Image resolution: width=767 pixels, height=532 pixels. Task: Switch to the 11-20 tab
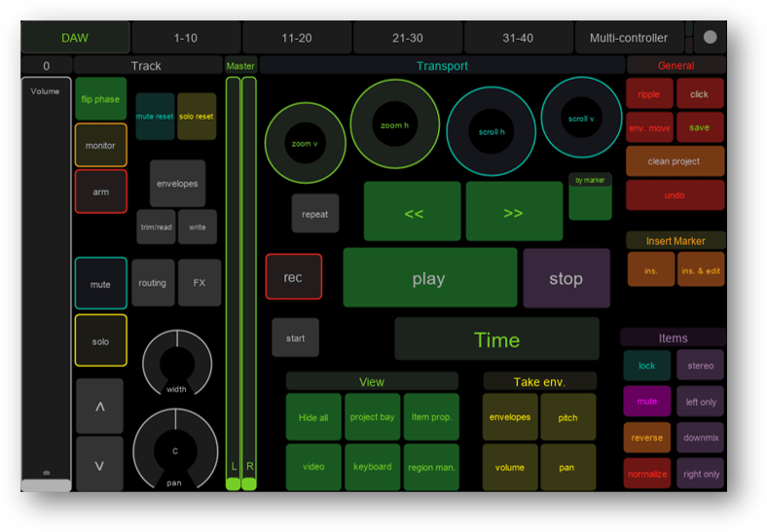pos(297,38)
